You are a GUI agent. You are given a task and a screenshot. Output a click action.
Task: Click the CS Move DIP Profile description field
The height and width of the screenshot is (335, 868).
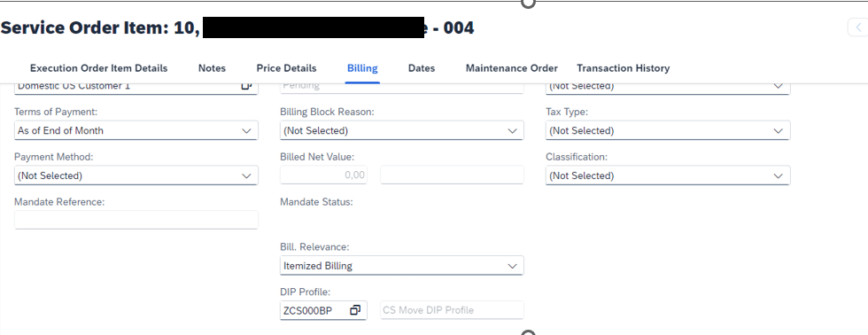pyautogui.click(x=452, y=310)
